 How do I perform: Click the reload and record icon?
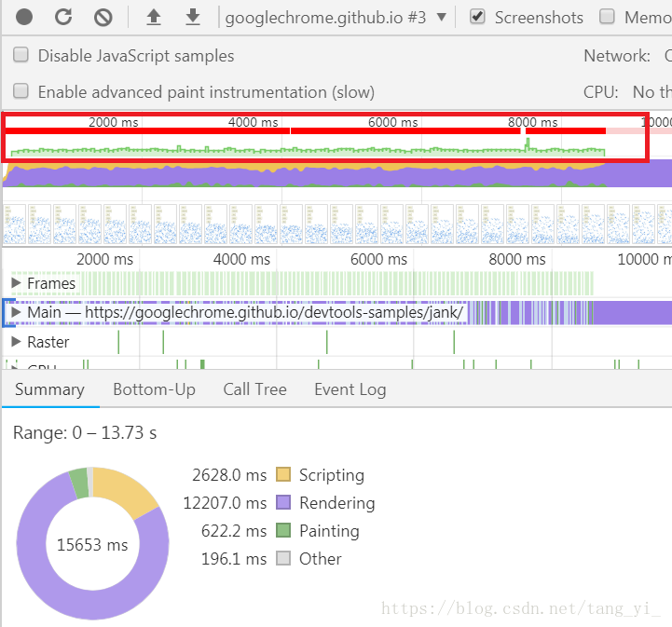[x=63, y=17]
